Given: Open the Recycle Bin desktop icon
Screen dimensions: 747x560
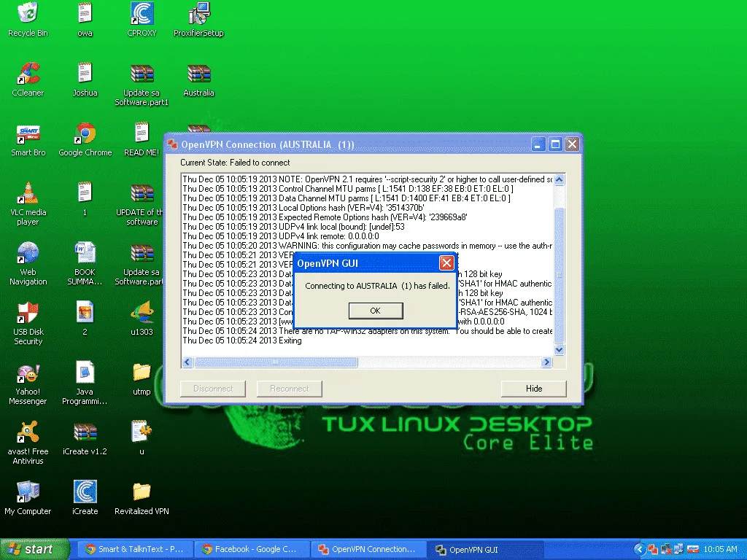Looking at the screenshot, I should 28,13.
